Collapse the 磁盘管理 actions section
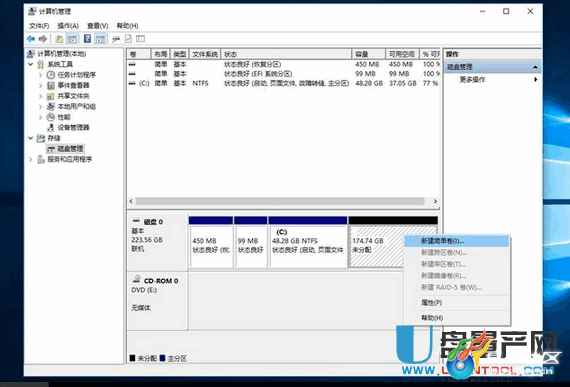The height and width of the screenshot is (387, 570). click(x=535, y=67)
